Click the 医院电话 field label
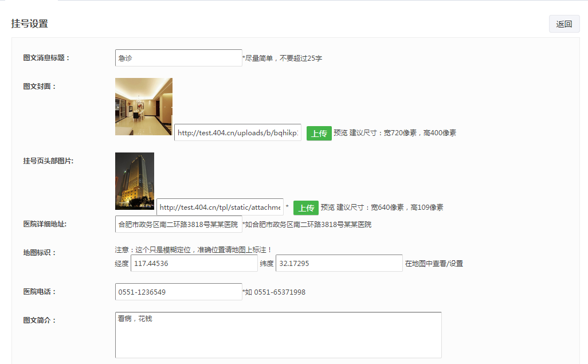The image size is (588, 364). click(x=40, y=292)
